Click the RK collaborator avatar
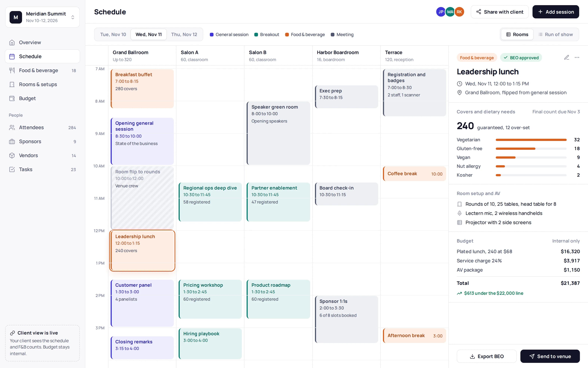 [x=459, y=12]
